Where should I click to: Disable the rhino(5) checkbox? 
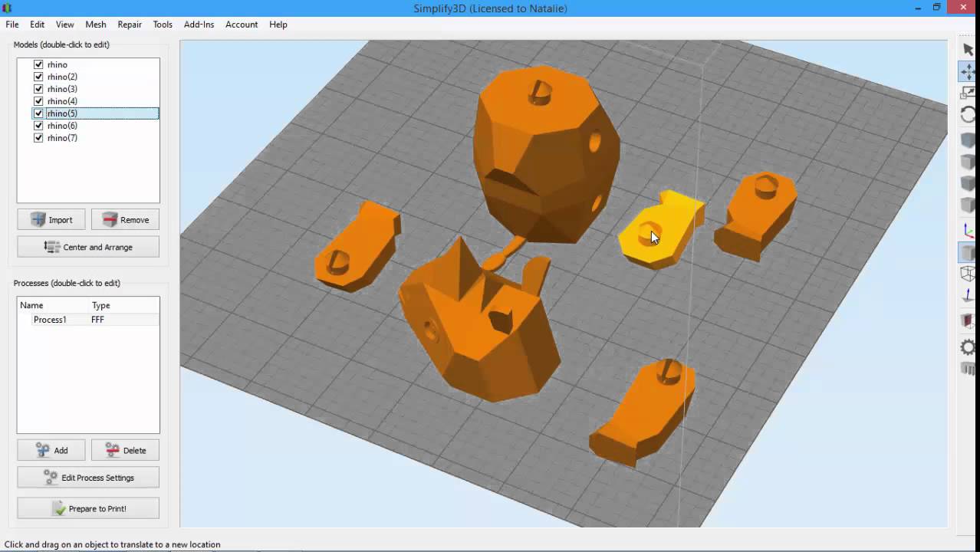38,113
